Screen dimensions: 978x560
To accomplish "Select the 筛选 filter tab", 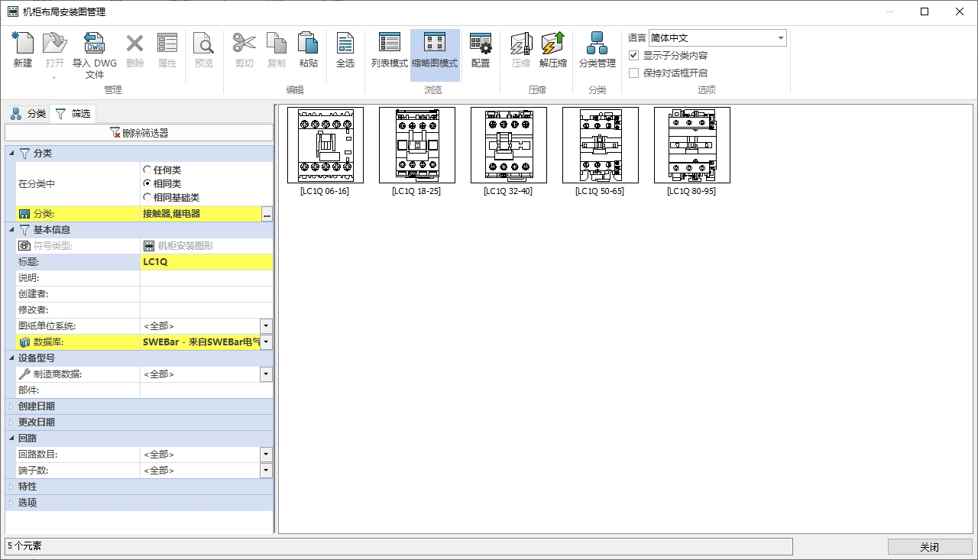I will click(x=73, y=114).
